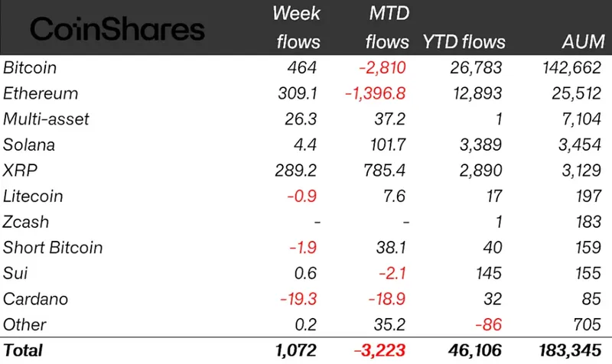Select the Week flows column header
The width and height of the screenshot is (612, 364).
tap(298, 28)
